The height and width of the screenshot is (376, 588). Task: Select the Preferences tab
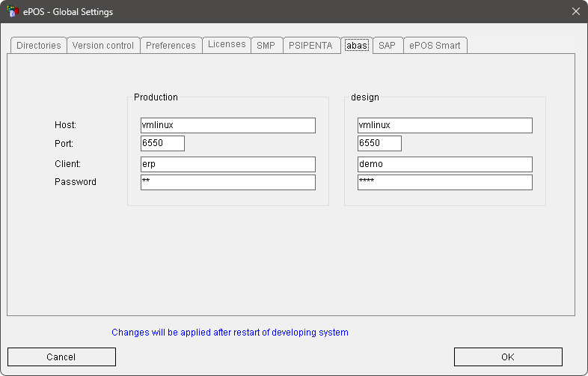tap(171, 46)
